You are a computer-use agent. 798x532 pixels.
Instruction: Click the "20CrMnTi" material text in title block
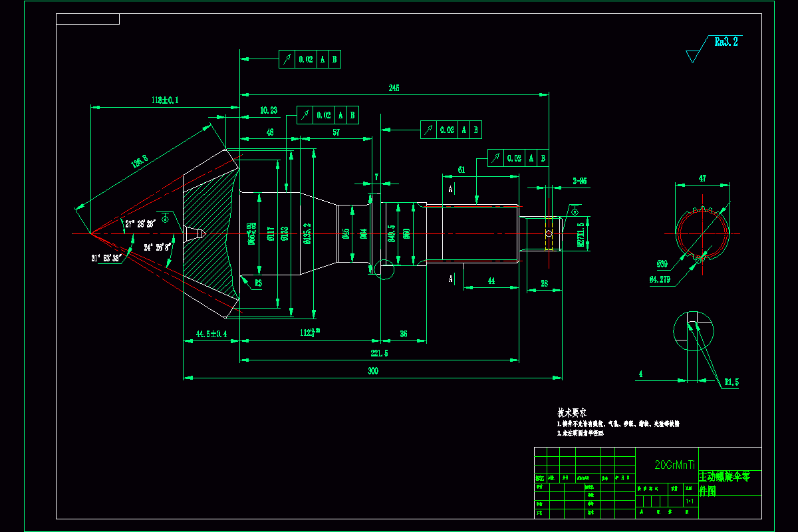pyautogui.click(x=675, y=465)
